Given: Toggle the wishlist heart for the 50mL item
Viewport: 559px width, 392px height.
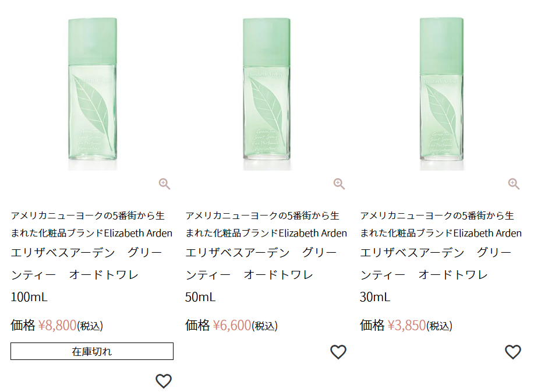Looking at the screenshot, I should point(338,352).
